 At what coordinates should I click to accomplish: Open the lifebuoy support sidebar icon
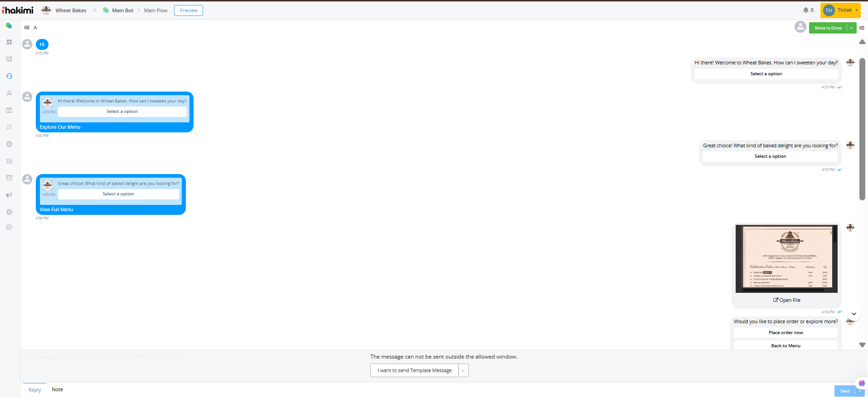[x=9, y=144]
